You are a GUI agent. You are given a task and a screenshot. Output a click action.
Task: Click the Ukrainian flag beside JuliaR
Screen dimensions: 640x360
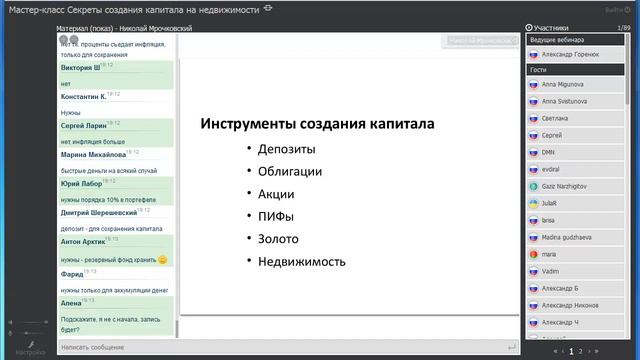pyautogui.click(x=533, y=203)
